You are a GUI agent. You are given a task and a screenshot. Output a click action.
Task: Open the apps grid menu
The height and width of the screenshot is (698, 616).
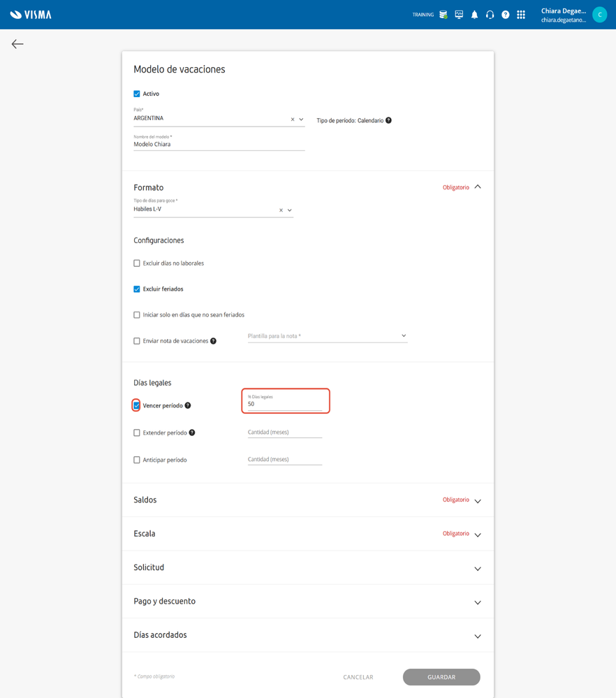pyautogui.click(x=521, y=15)
